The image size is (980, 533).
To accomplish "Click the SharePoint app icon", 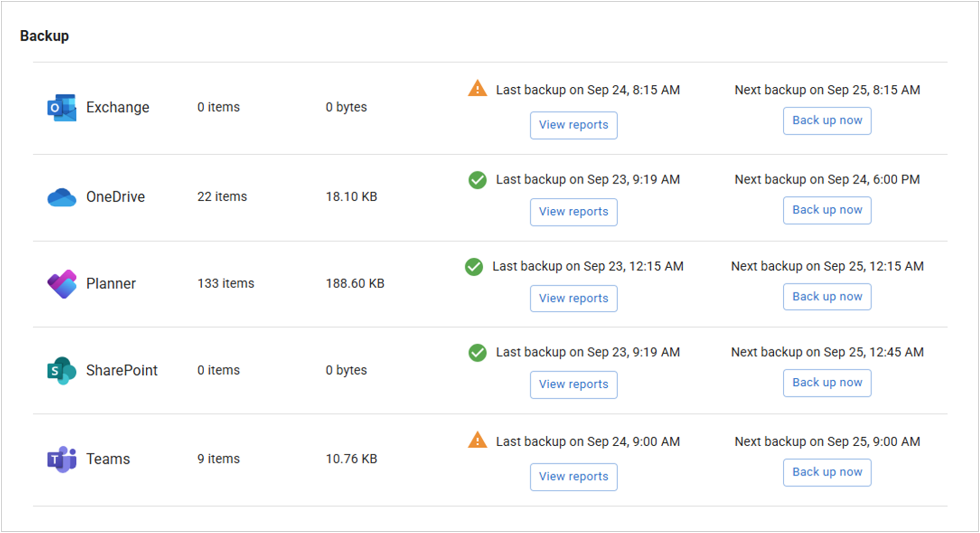I will 61,370.
